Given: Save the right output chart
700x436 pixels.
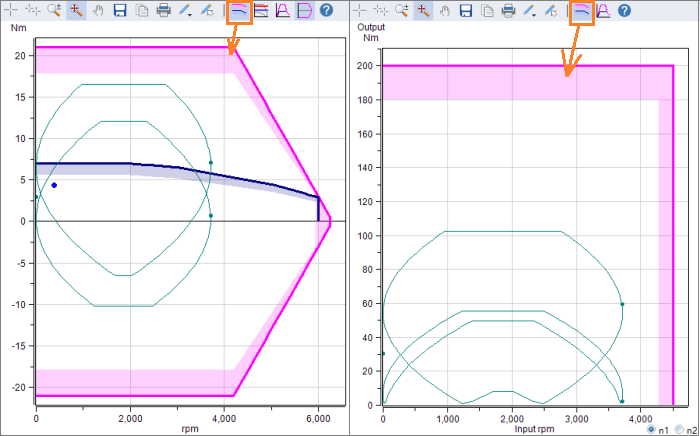Looking at the screenshot, I should 466,11.
